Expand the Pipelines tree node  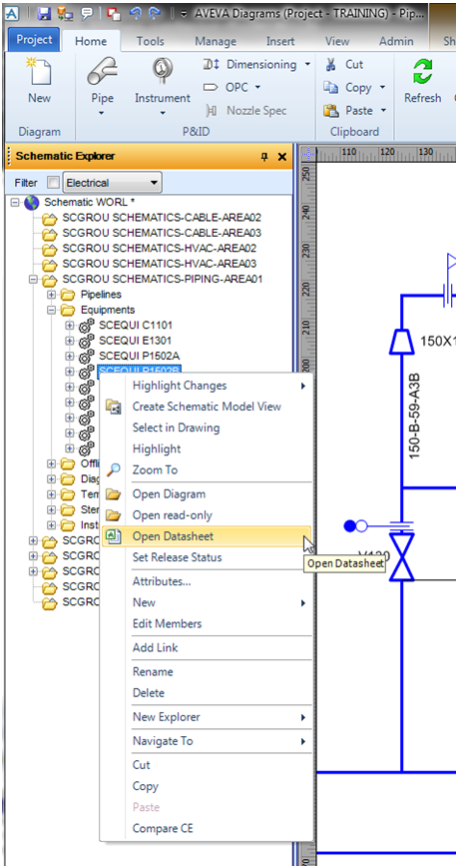point(52,295)
